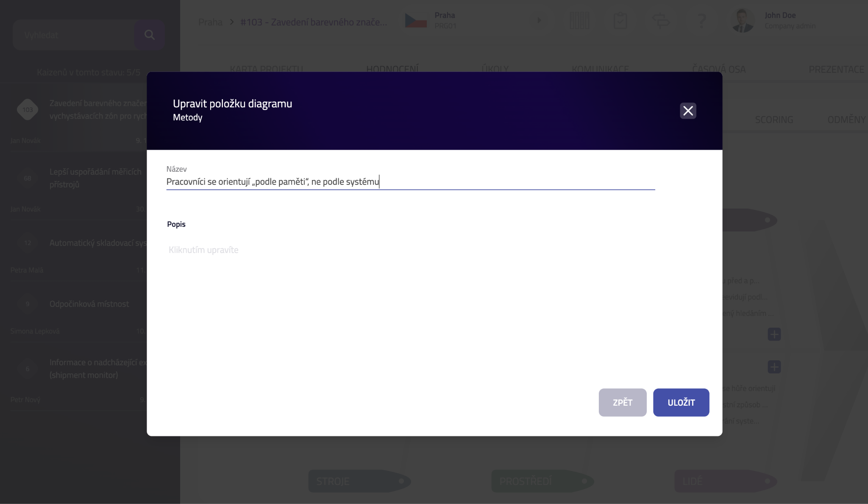The width and height of the screenshot is (868, 504).
Task: Go back using ZPĚT button
Action: click(622, 402)
